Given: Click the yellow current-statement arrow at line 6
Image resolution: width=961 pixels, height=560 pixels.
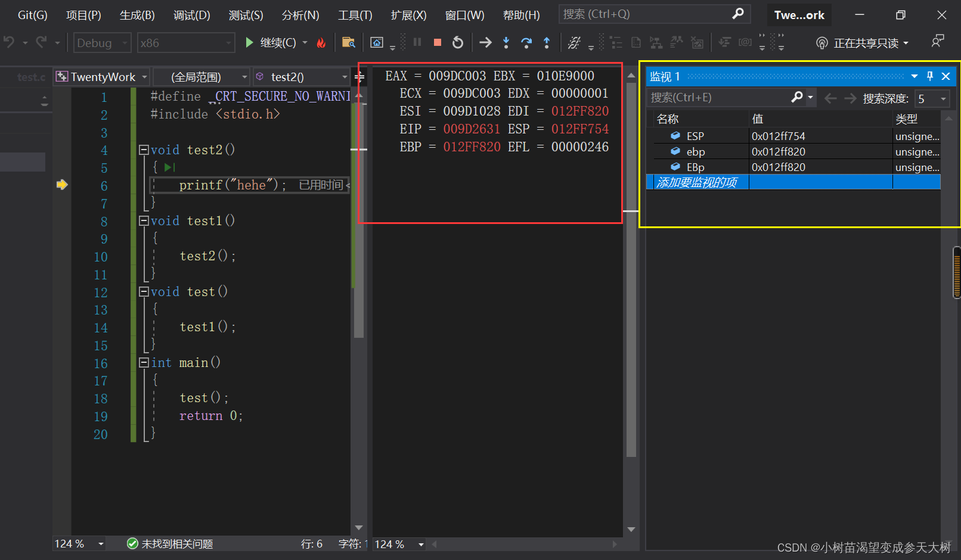Looking at the screenshot, I should point(62,185).
